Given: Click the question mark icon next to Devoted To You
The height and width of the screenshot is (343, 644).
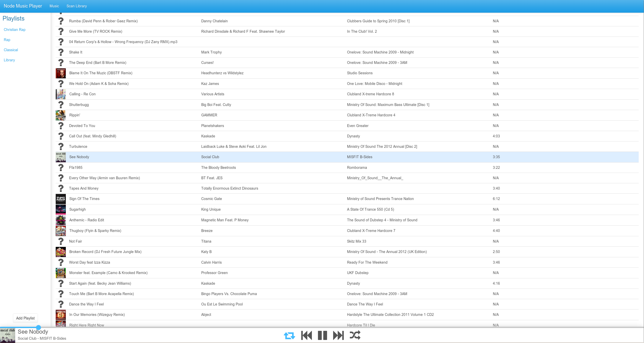Looking at the screenshot, I should pos(61,125).
